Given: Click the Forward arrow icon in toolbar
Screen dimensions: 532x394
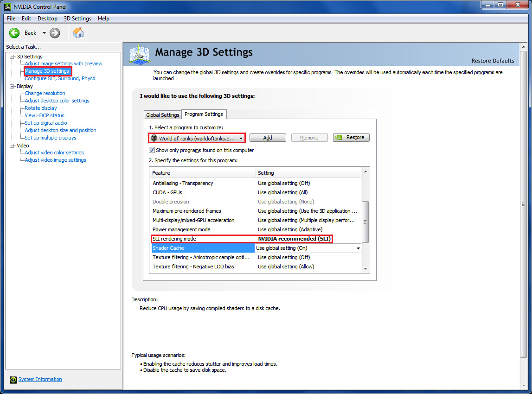Looking at the screenshot, I should pos(55,32).
